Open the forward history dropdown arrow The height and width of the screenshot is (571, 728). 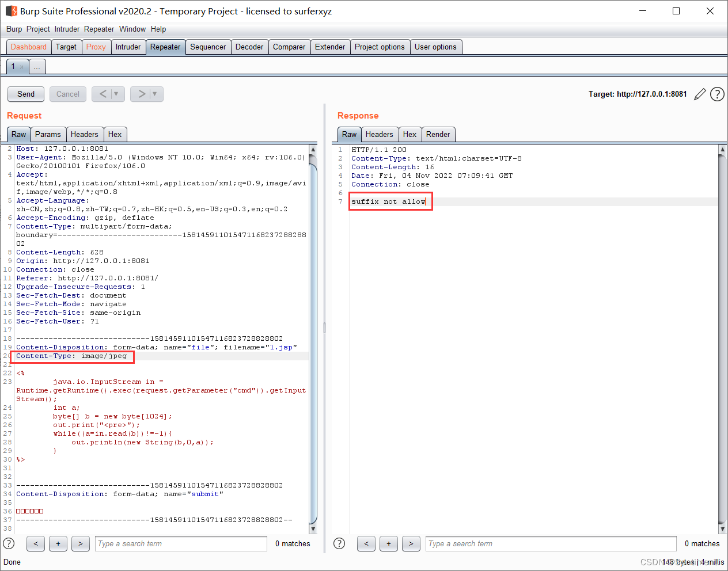coord(156,94)
